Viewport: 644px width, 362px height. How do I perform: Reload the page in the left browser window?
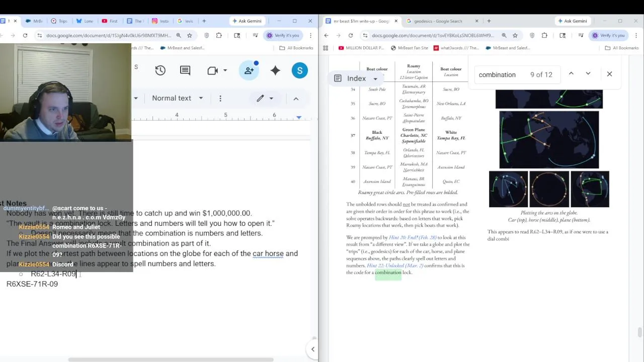[25, 35]
